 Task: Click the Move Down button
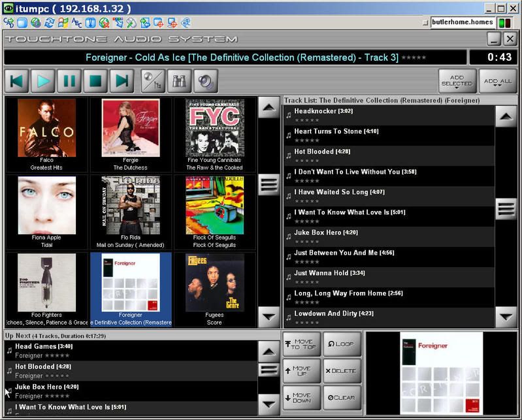click(x=302, y=398)
